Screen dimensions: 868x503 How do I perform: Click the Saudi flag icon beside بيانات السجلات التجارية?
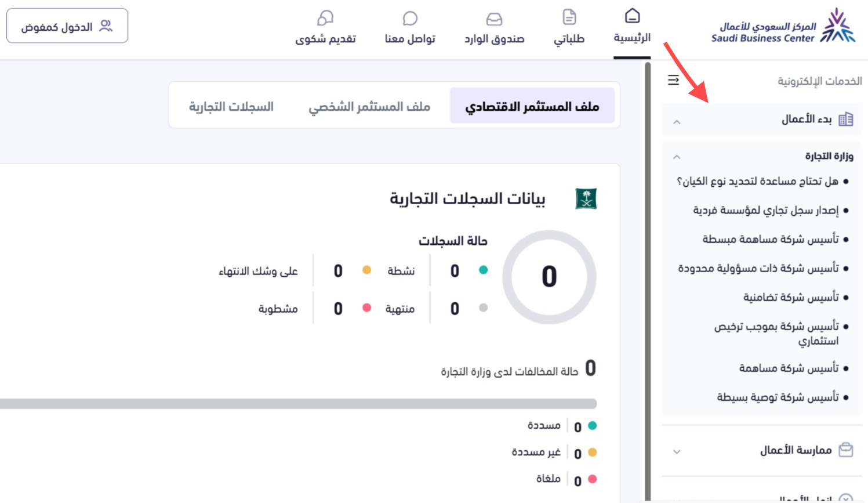coord(587,200)
